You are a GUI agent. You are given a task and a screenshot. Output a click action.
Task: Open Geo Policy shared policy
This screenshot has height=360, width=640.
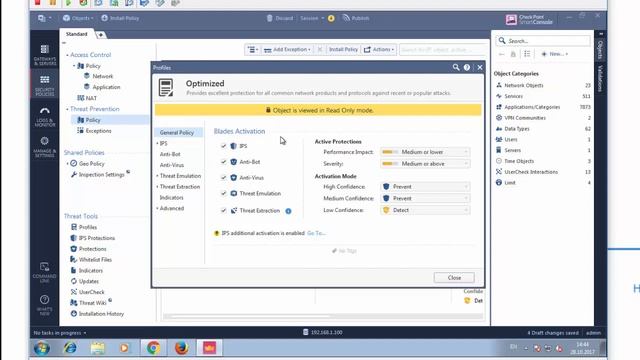coord(87,163)
